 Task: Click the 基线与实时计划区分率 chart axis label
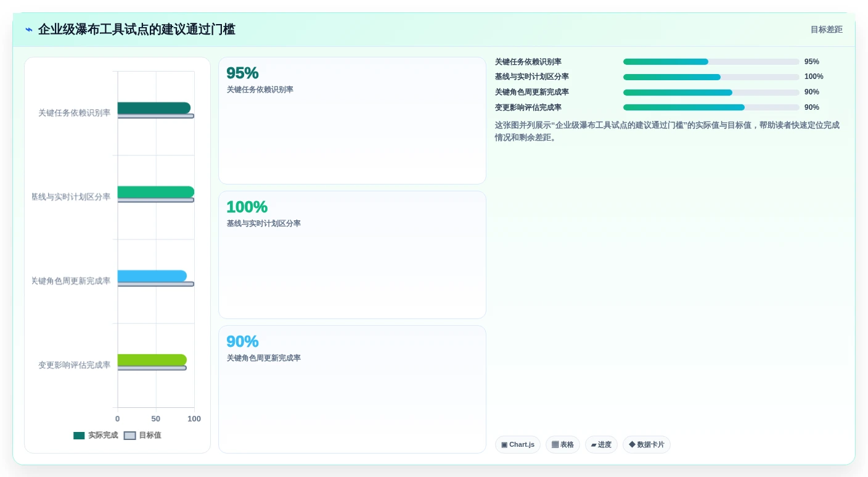tap(71, 197)
